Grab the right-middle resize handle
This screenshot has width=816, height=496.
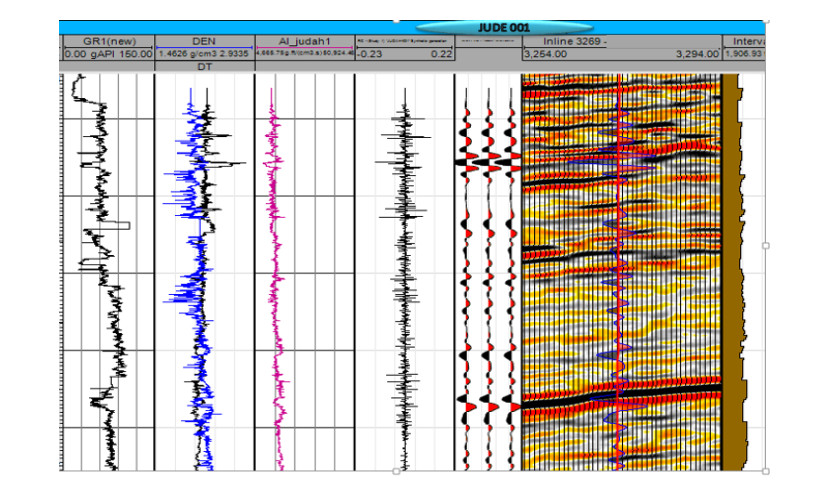coord(765,245)
